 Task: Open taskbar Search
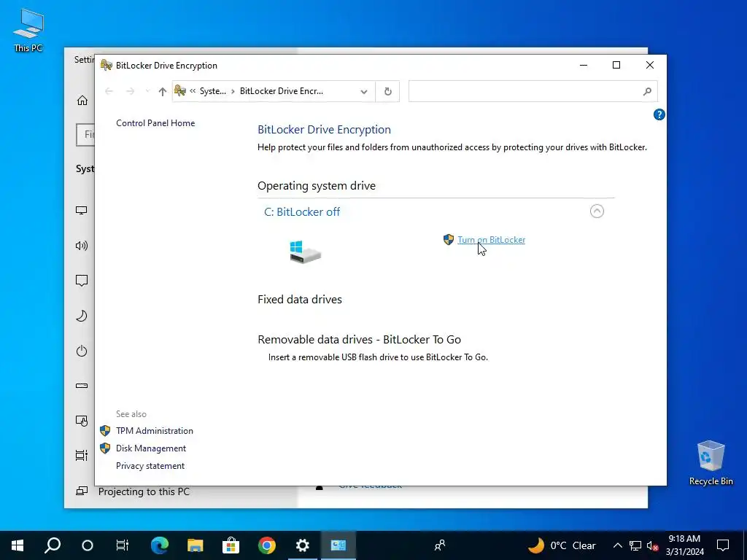pos(53,545)
